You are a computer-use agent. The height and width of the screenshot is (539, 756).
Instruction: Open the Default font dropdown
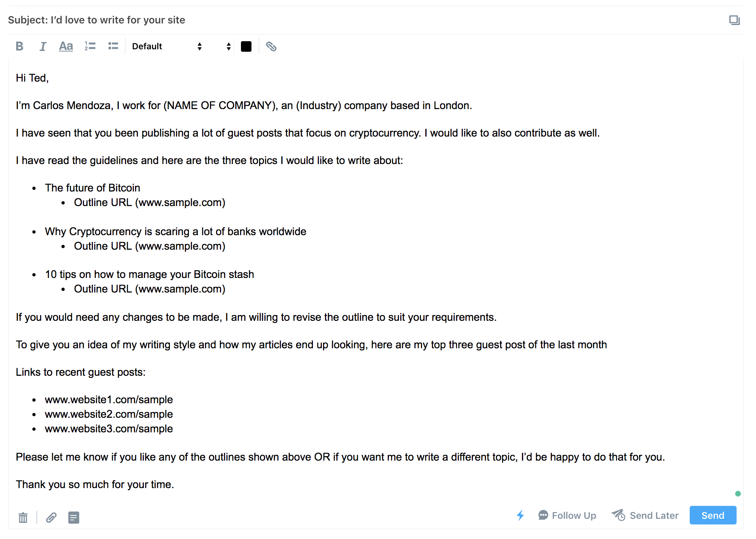tap(167, 46)
